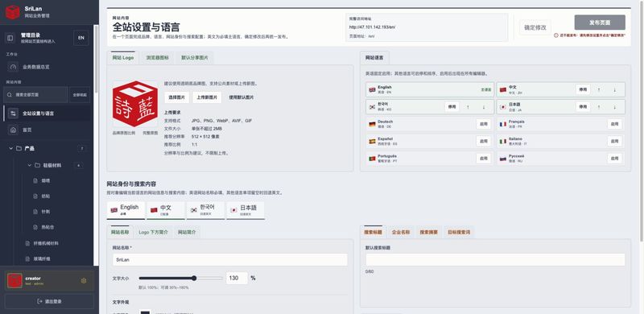Screen dimensions: 644x314
Task: Click the 上传新图片 button
Action: point(207,97)
